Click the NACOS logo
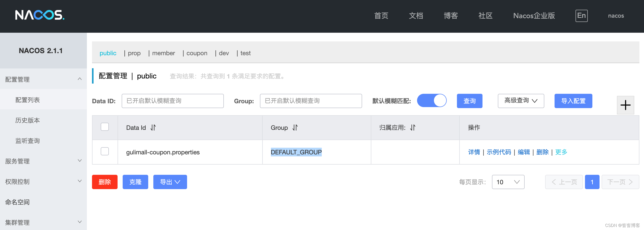Image resolution: width=644 pixels, height=230 pixels. (40, 15)
